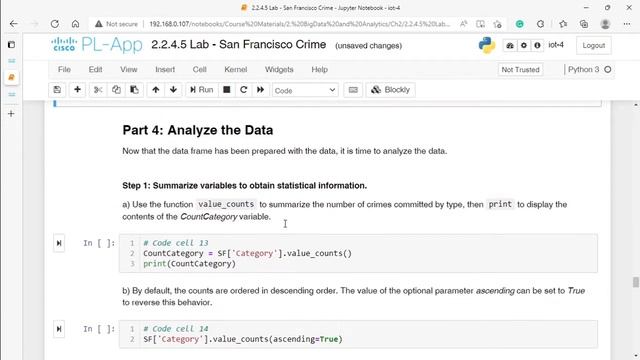This screenshot has width=640, height=360.
Task: Open the Cell menu
Action: point(200,69)
